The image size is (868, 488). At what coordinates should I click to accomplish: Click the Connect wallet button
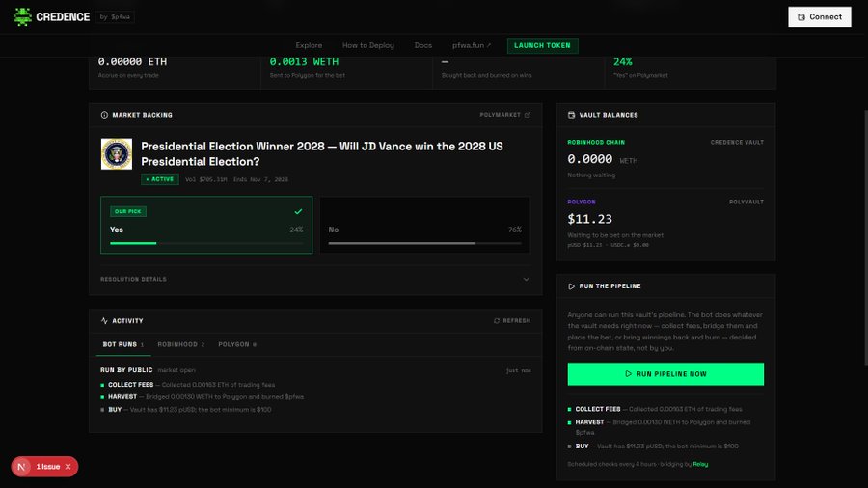pyautogui.click(x=819, y=16)
